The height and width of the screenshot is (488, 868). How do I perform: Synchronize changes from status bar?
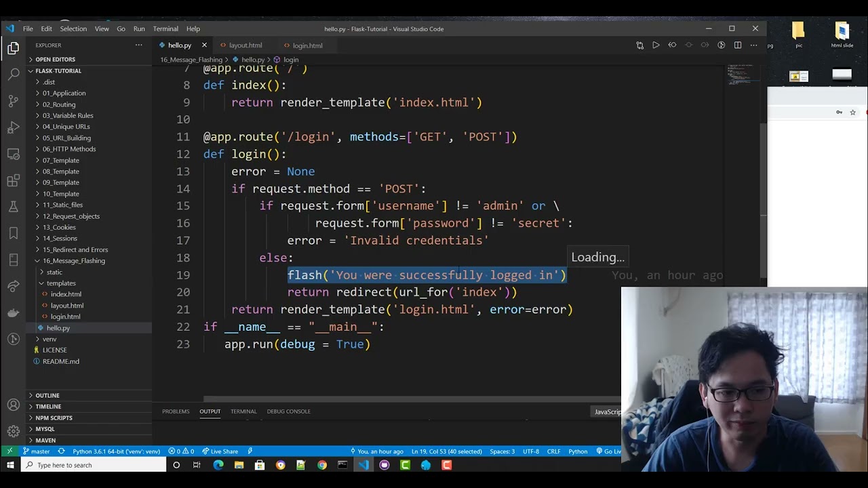[x=61, y=451]
